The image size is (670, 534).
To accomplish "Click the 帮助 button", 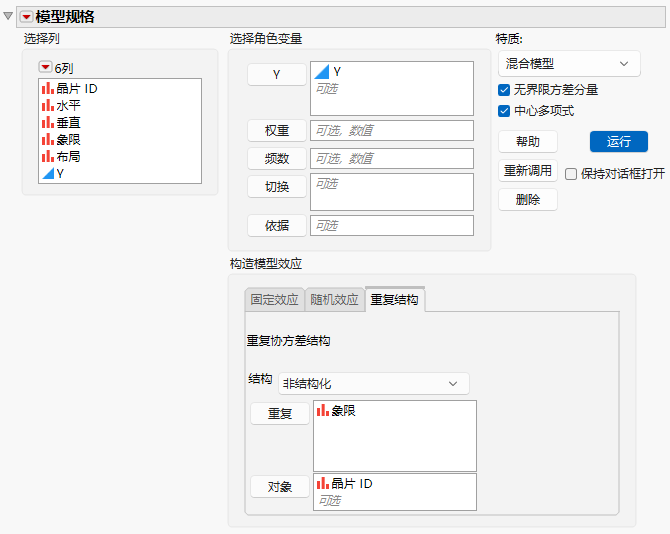I will click(x=528, y=141).
